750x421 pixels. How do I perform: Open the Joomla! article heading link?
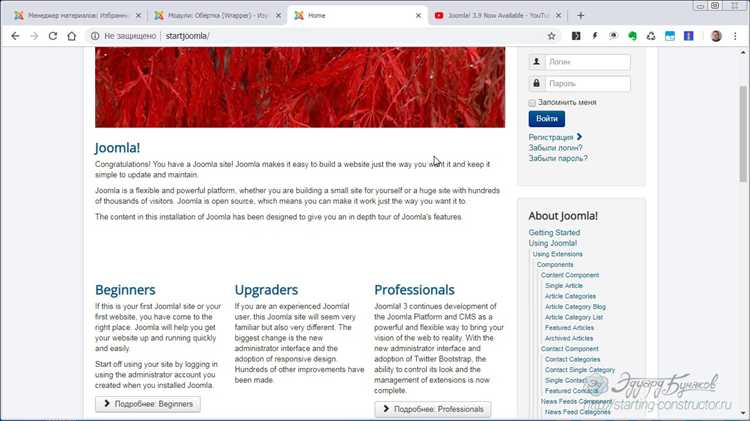pyautogui.click(x=117, y=148)
